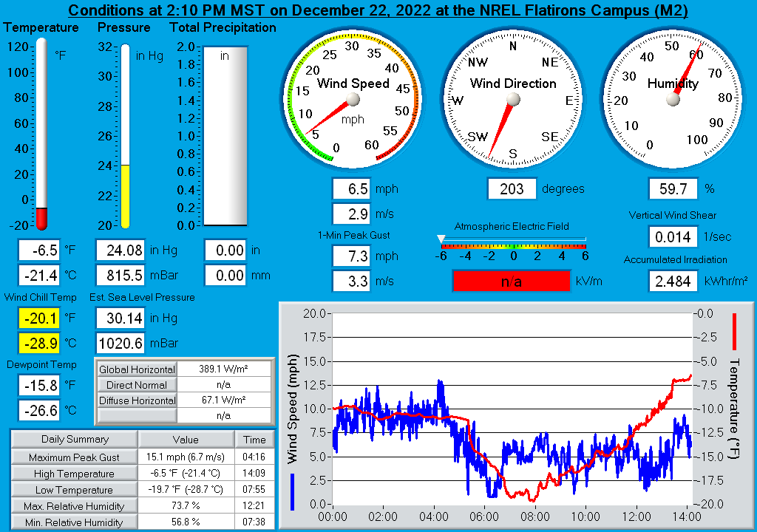Click the Min. Relative Humidity row label
This screenshot has width=757, height=532.
click(x=75, y=522)
